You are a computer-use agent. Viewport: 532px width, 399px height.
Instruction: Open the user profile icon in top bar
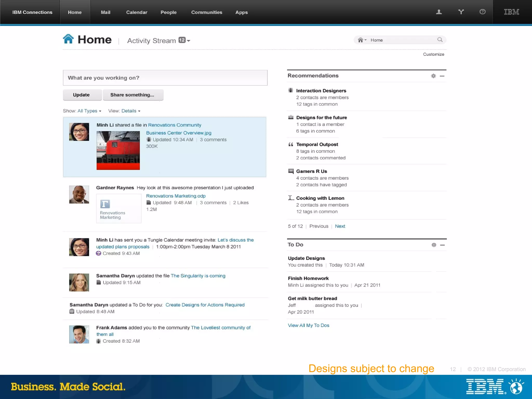click(x=439, y=12)
